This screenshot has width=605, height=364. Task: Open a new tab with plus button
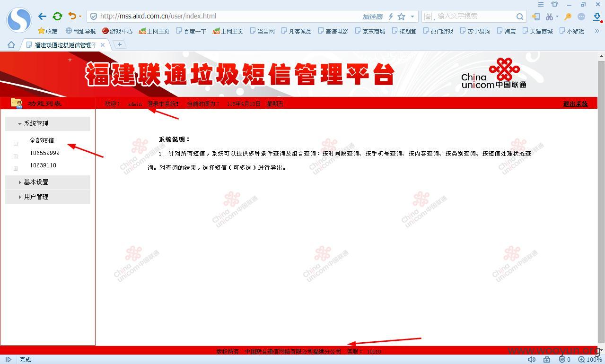pos(120,44)
